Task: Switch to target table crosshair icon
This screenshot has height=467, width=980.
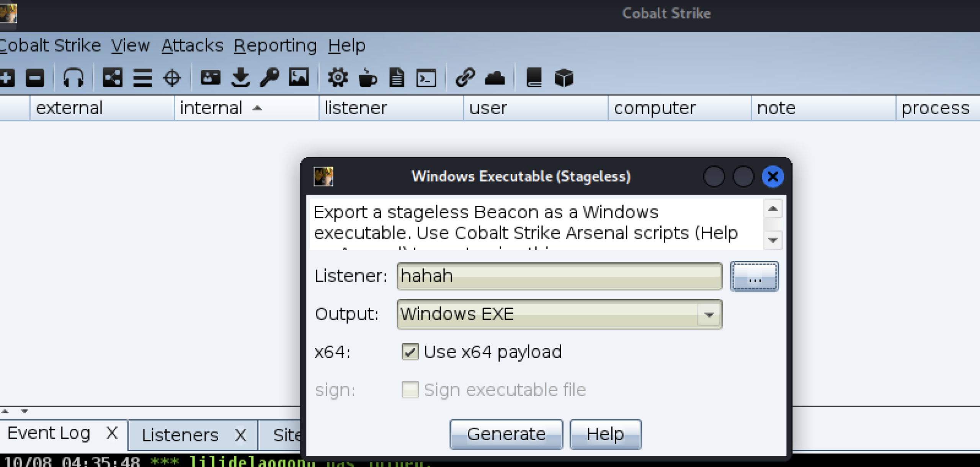Action: [x=172, y=78]
